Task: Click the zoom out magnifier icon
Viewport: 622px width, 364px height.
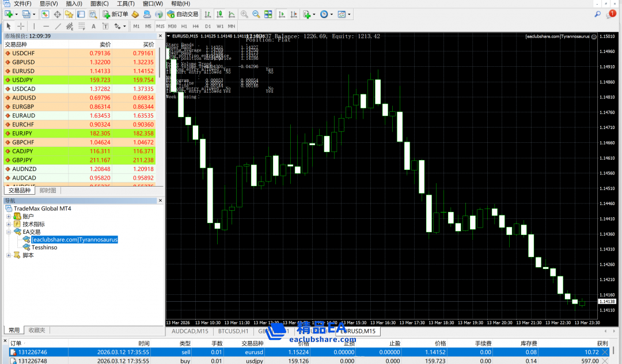Action: pyautogui.click(x=256, y=14)
